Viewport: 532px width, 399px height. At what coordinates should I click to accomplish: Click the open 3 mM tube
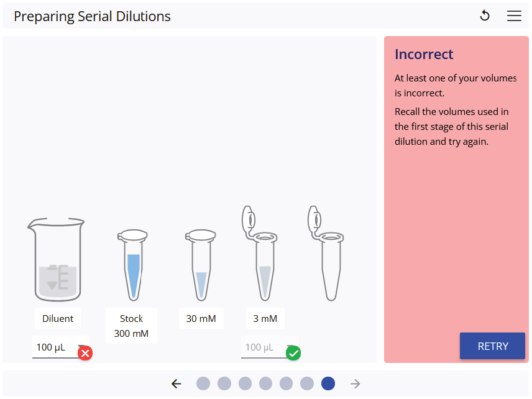(260, 253)
